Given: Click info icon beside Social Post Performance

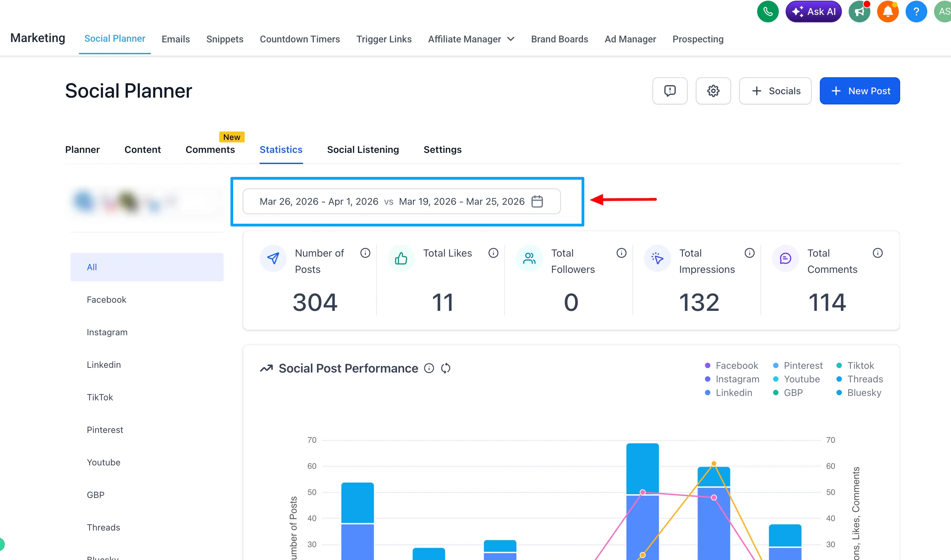Looking at the screenshot, I should click(429, 368).
